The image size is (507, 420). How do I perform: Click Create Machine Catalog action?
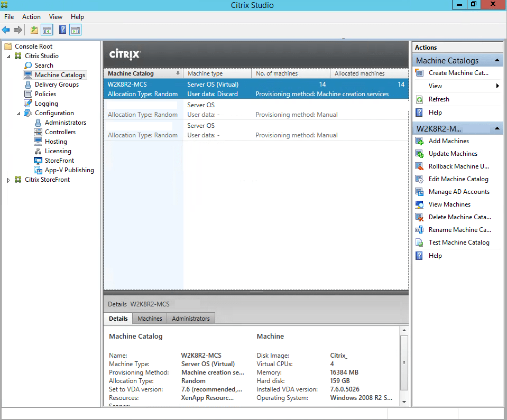tap(458, 73)
